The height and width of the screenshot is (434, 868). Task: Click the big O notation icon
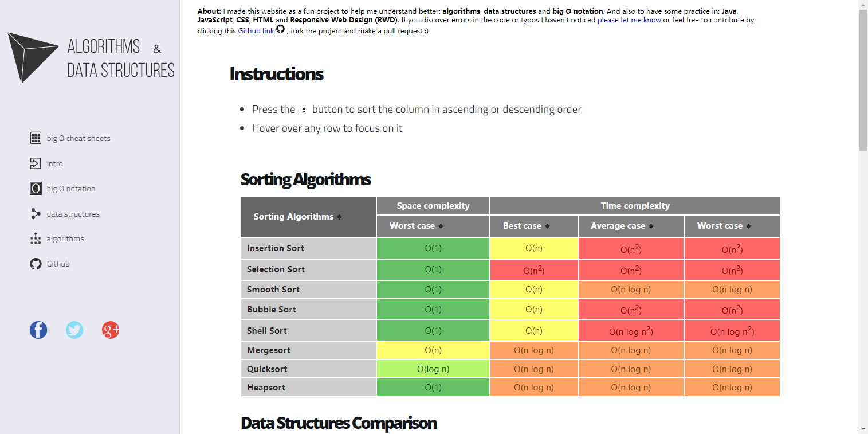36,189
